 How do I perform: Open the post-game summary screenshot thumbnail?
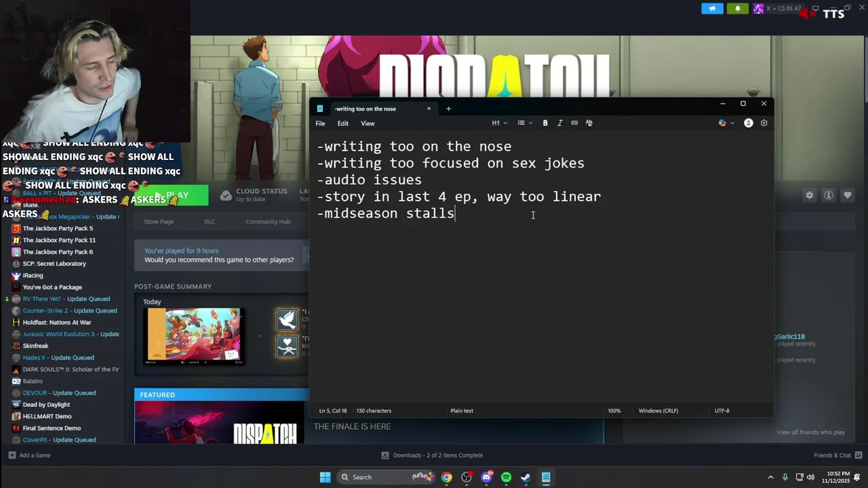[x=194, y=335]
